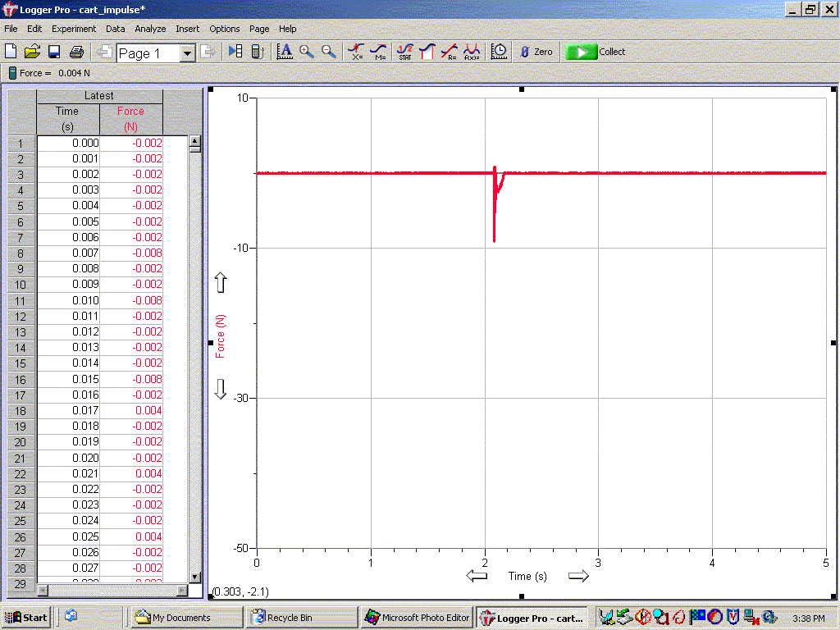Click the Print icon in toolbar
The height and width of the screenshot is (630, 840).
click(76, 52)
